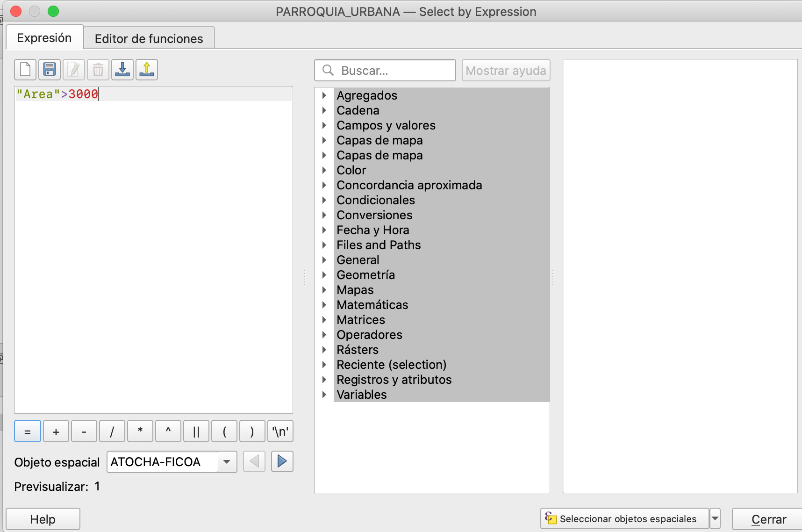Insert the newline '\n' operator
The height and width of the screenshot is (532, 802).
280,431
